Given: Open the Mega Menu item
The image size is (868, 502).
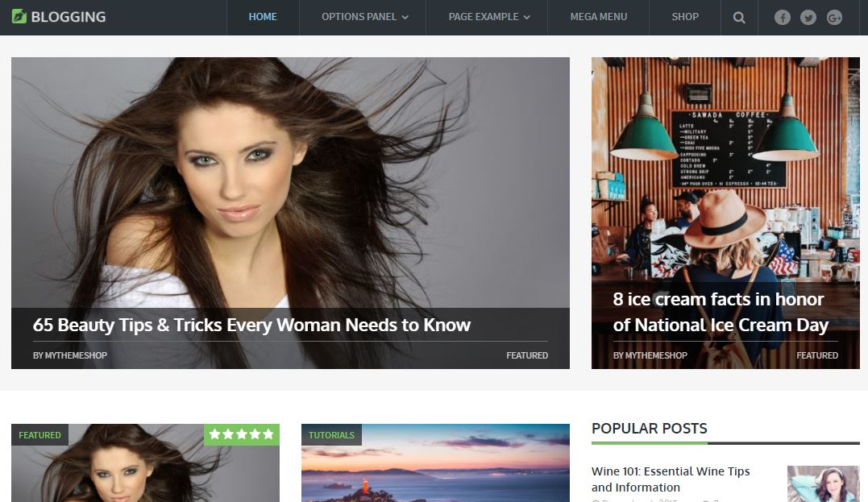Looking at the screenshot, I should pyautogui.click(x=598, y=17).
